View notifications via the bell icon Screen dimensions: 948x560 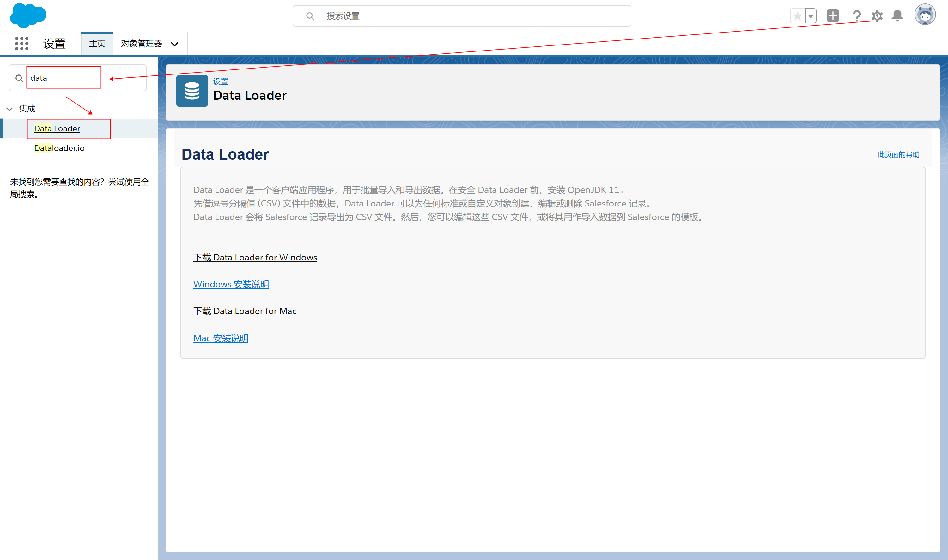tap(897, 16)
